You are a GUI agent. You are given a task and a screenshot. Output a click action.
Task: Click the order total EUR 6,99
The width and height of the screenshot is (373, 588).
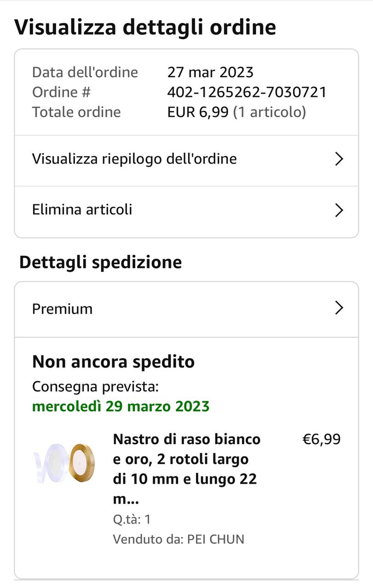click(x=198, y=112)
